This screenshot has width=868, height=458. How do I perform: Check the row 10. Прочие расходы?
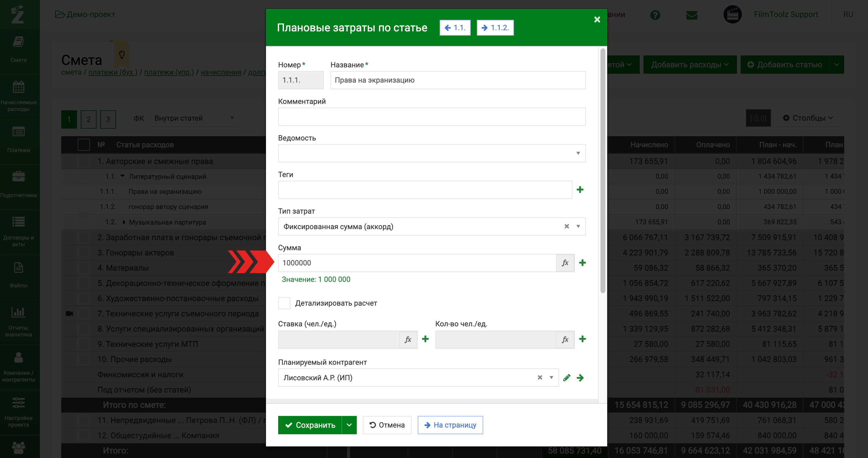coord(83,359)
